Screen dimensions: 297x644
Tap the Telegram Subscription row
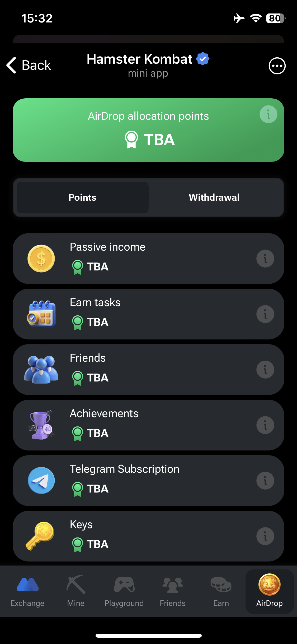(x=148, y=481)
